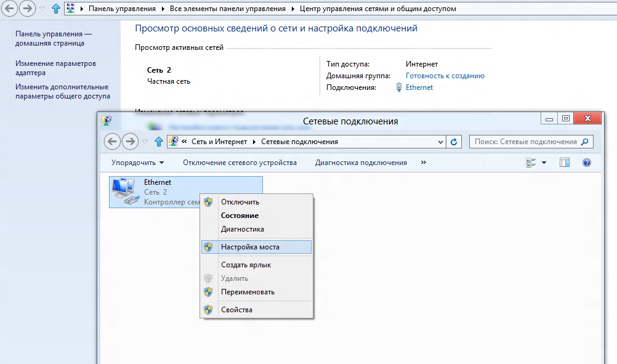Viewport: 617px width, 364px height.
Task: Open Изменить дополнительные параметры общего доступа
Action: pyautogui.click(x=63, y=91)
